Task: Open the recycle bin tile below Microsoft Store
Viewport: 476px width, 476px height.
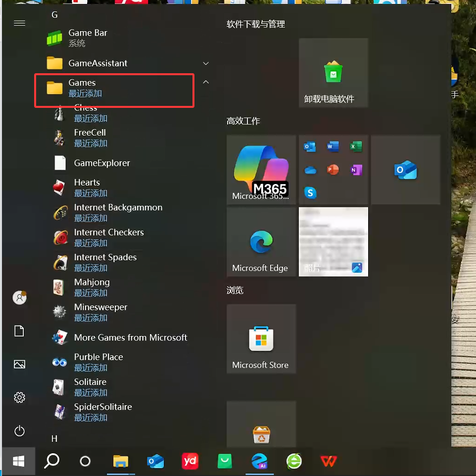Action: coord(261,424)
